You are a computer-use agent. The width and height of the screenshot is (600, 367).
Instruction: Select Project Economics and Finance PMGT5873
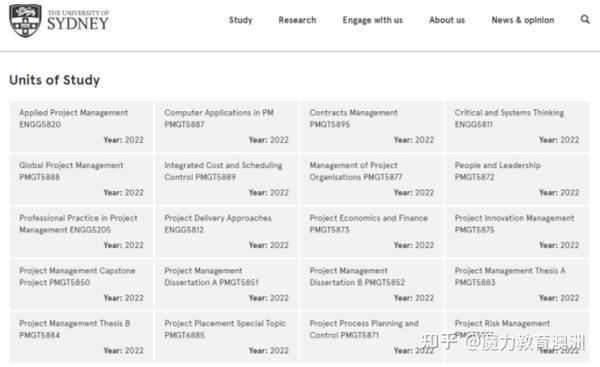point(372,232)
